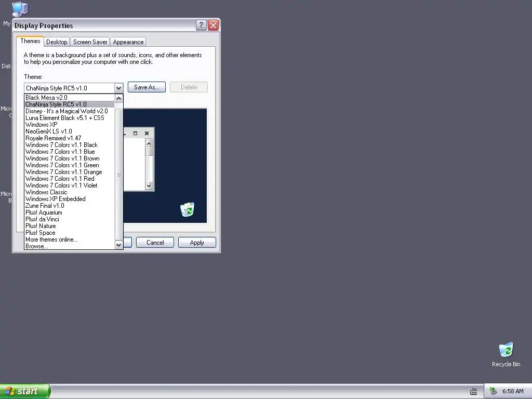Select Windows 7 Colors v1.1 Blue

(x=70, y=152)
